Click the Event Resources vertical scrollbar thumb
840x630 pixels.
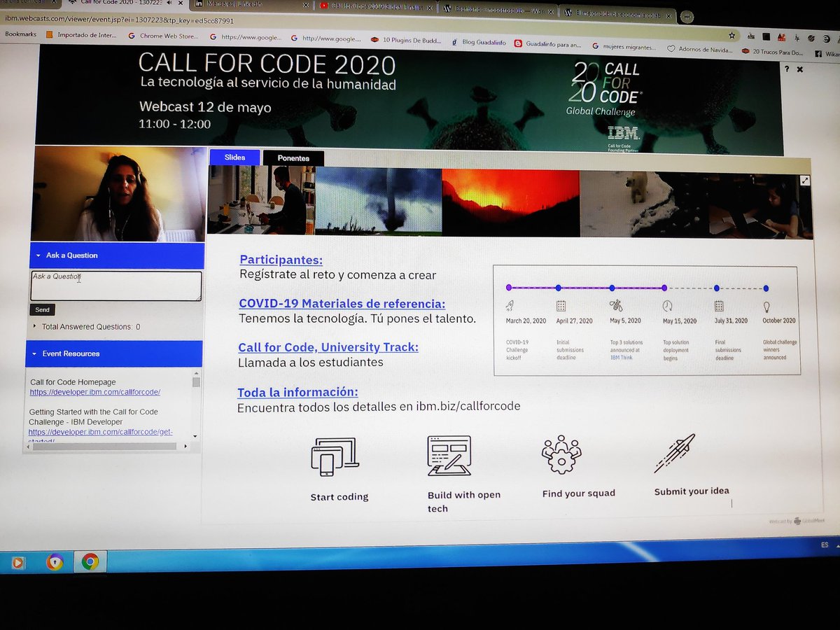tap(196, 382)
